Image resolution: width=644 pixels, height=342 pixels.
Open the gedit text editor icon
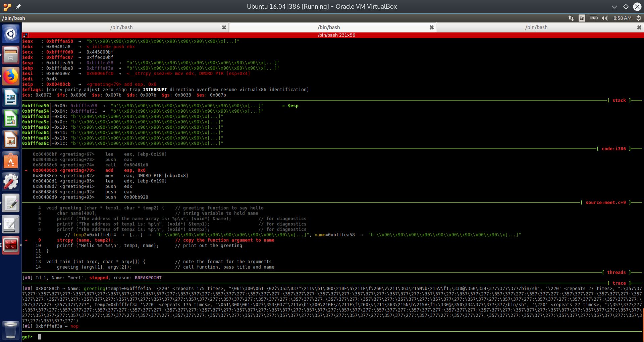pos(11,203)
